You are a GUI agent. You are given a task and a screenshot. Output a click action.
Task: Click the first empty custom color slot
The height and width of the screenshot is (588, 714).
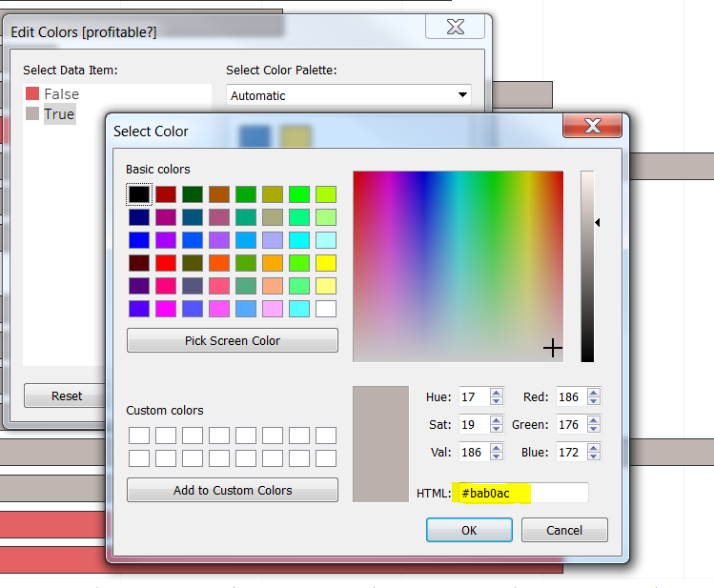click(x=139, y=436)
